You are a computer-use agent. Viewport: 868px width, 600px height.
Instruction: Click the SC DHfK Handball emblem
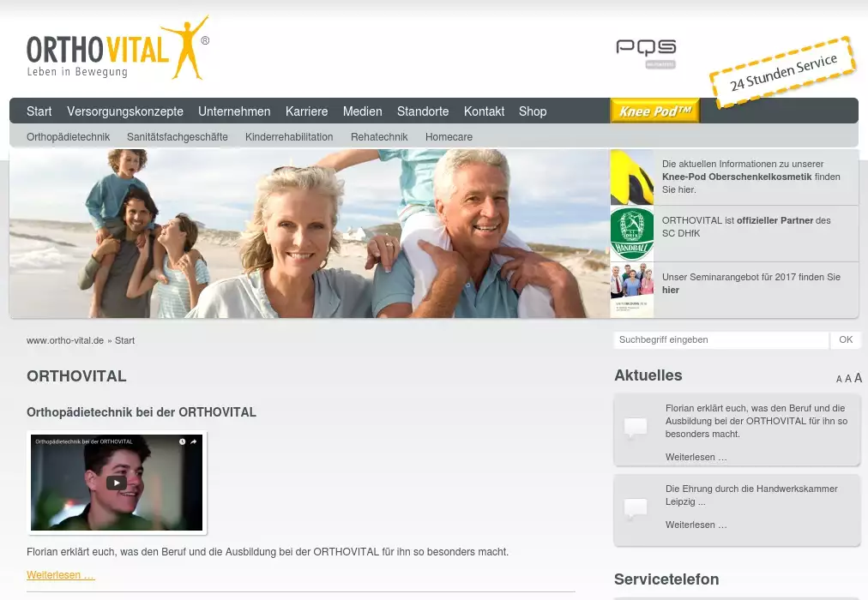coord(632,234)
